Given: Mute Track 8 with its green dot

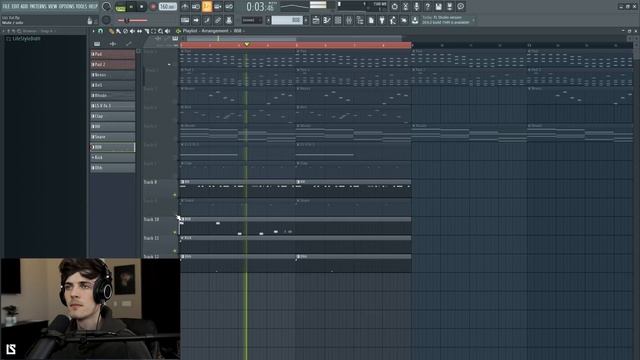Looking at the screenshot, I should click(x=175, y=195).
